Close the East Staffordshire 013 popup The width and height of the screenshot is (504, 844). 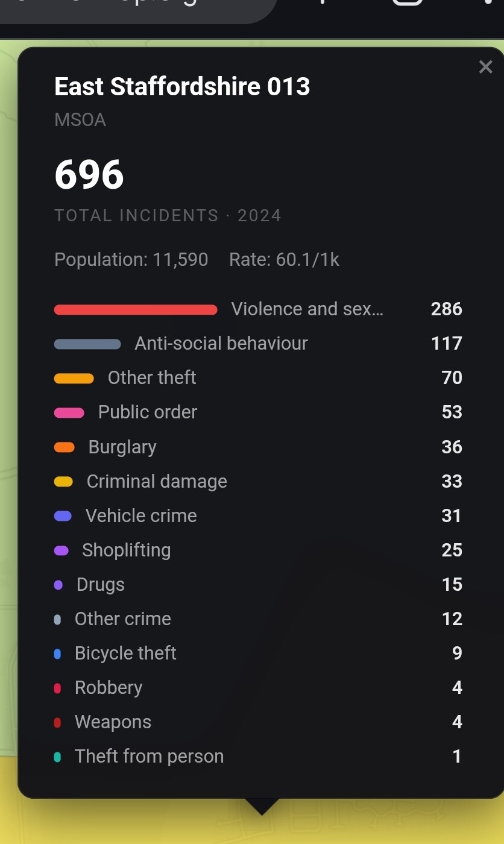pos(485,67)
